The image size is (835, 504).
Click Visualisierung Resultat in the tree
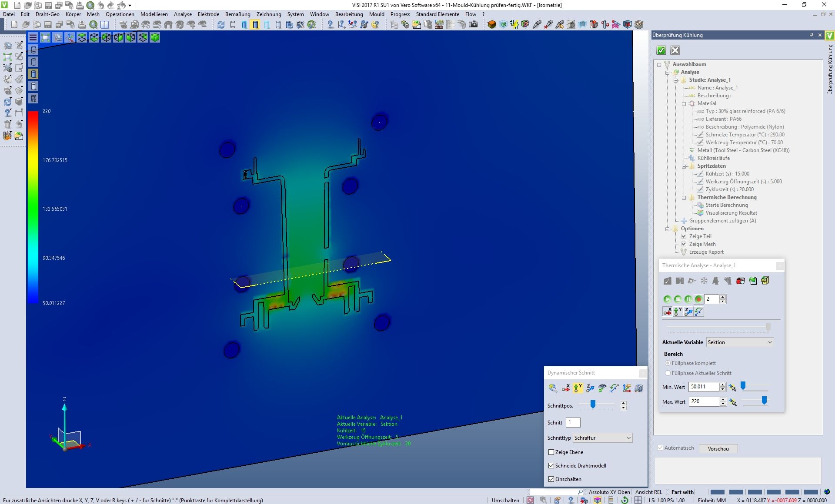click(731, 213)
